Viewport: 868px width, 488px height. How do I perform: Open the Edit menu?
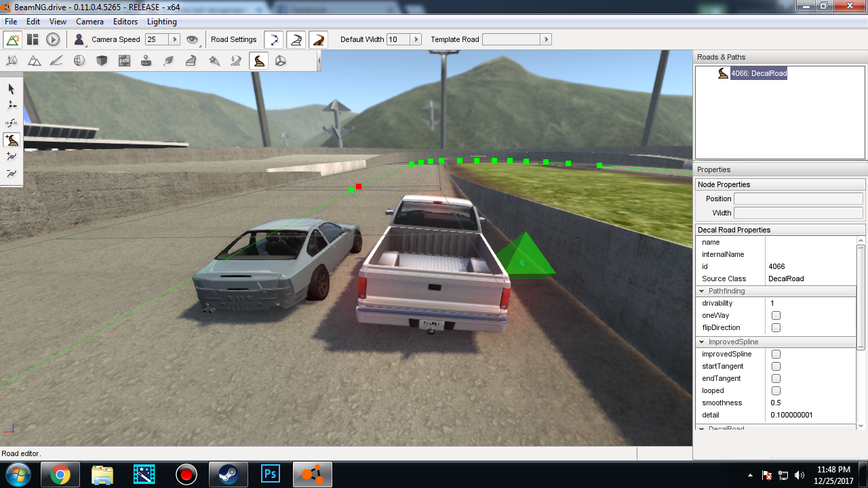(33, 22)
